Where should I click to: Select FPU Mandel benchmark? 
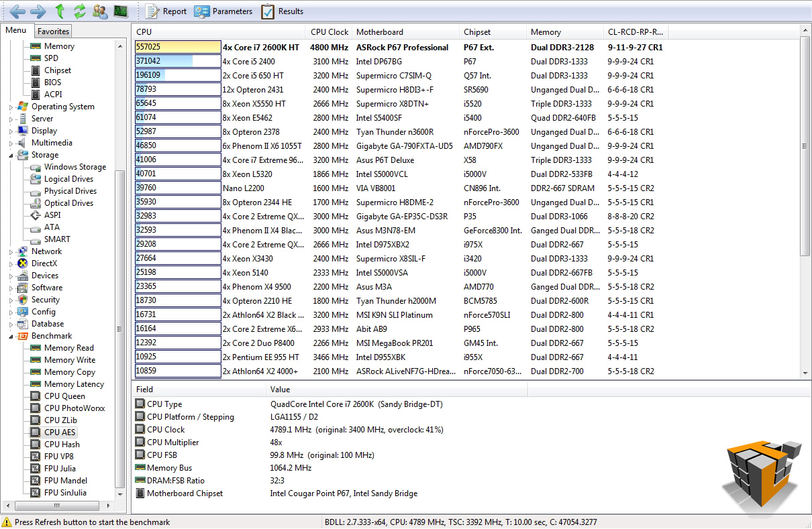(65, 481)
